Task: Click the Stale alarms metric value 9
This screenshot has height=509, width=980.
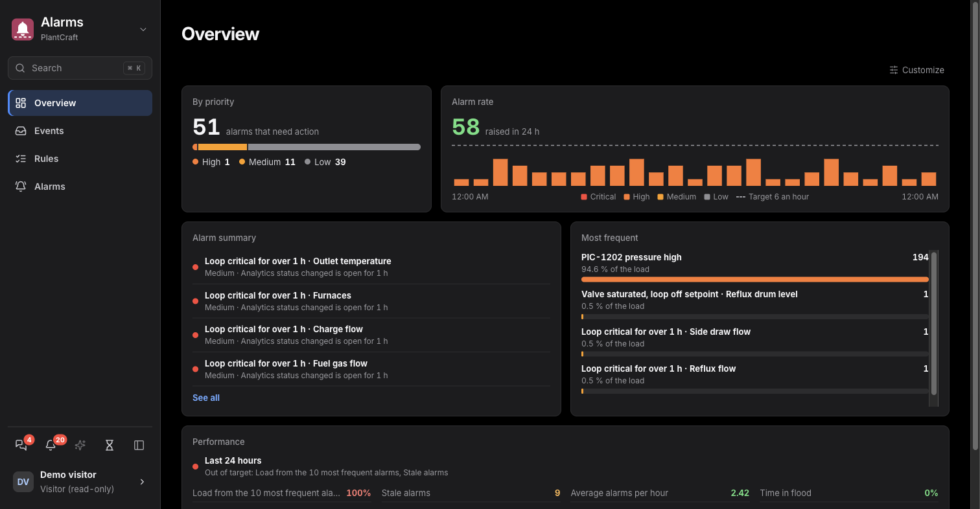Action: (557, 493)
